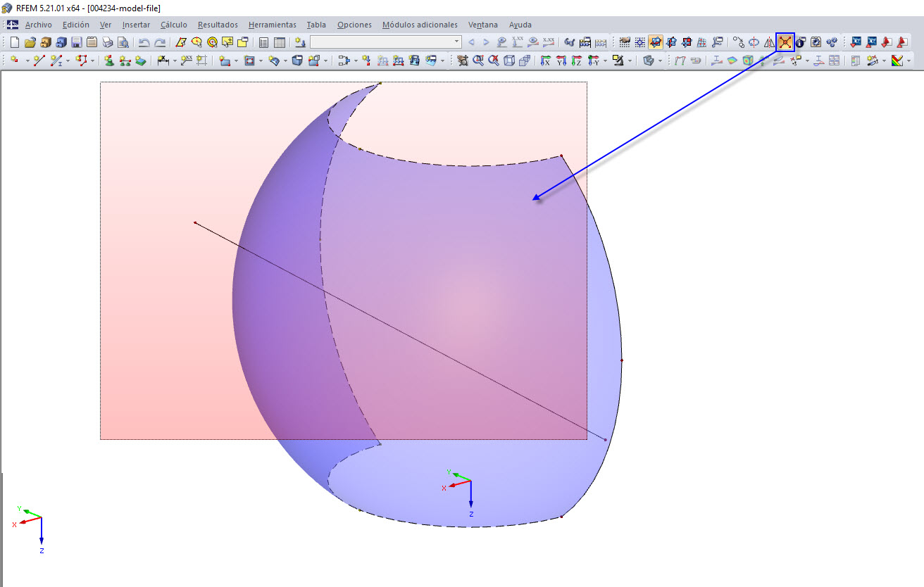This screenshot has width=924, height=587.
Task: Go to previous load case arrow
Action: [471, 42]
